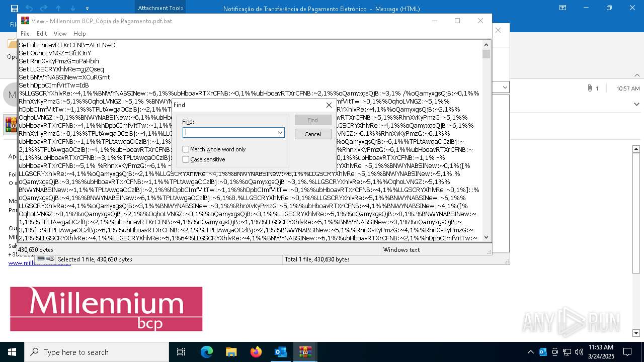This screenshot has width=644, height=362.
Task: Open the File menu in the viewer window
Action: [25, 34]
